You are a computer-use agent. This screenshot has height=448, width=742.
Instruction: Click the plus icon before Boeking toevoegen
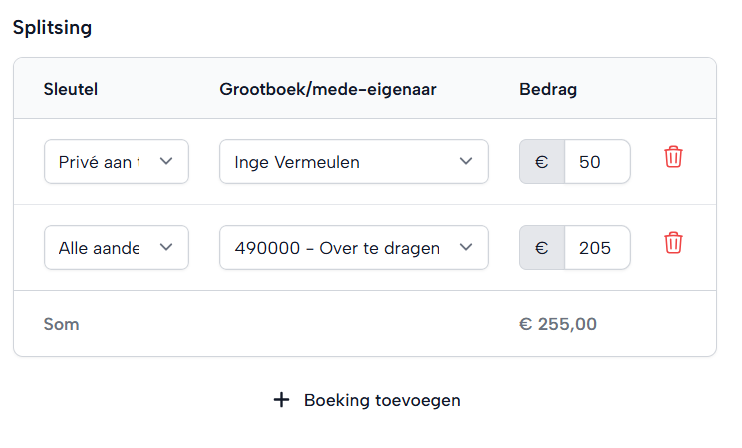tap(281, 400)
